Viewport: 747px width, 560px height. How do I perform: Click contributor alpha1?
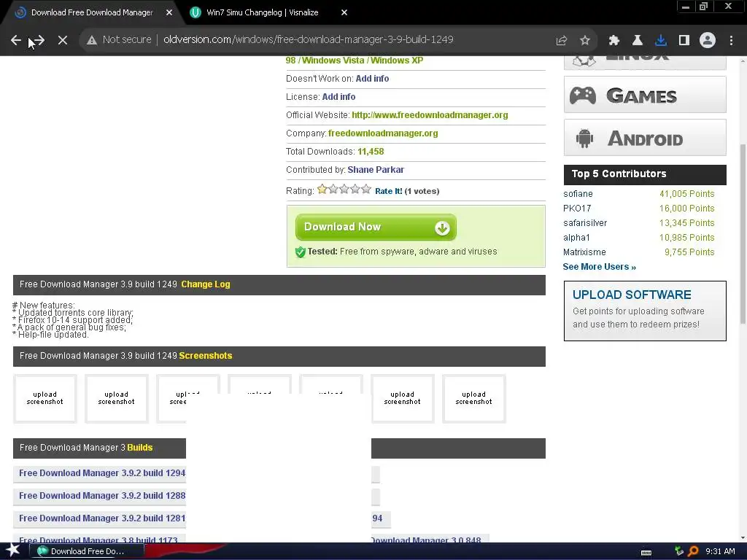576,237
